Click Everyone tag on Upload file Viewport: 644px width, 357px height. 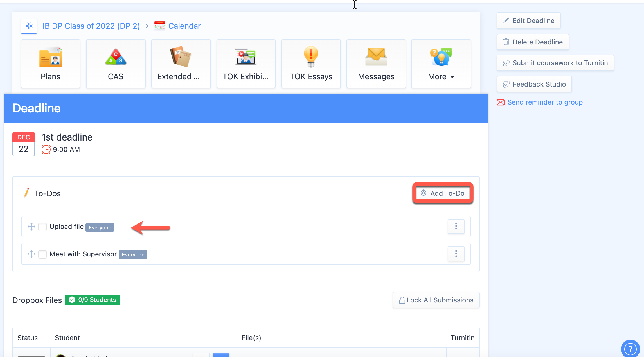pyautogui.click(x=100, y=227)
